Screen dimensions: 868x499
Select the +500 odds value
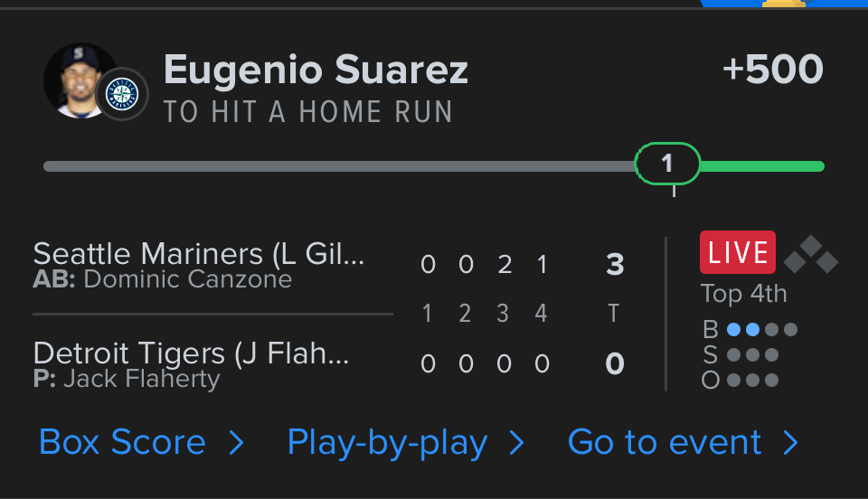click(773, 71)
